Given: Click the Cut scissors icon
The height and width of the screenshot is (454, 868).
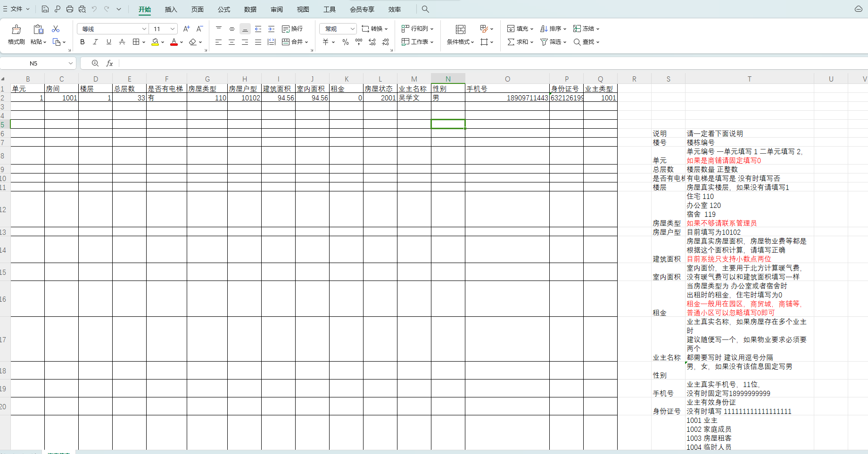Looking at the screenshot, I should click(x=56, y=29).
